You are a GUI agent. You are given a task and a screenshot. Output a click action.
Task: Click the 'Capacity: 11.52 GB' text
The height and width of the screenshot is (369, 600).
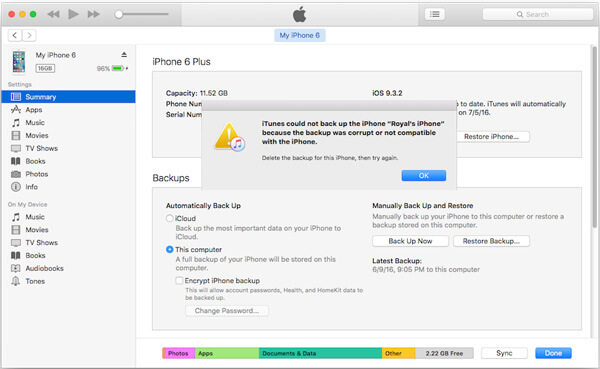(x=197, y=93)
